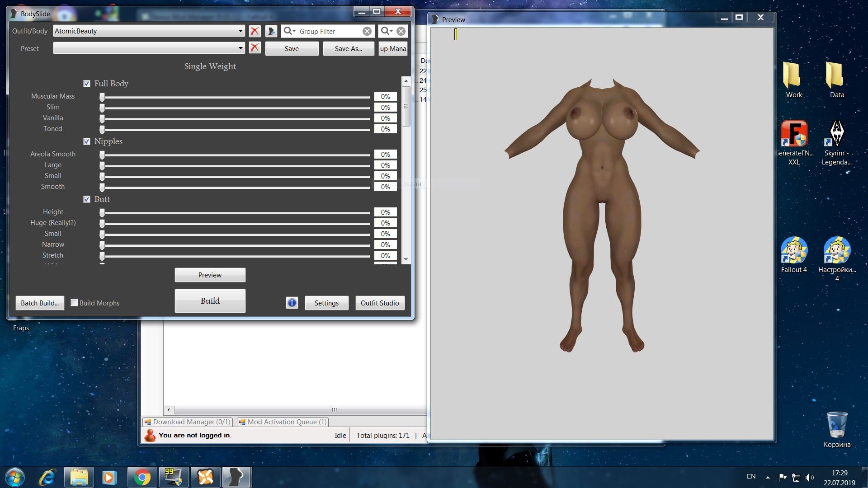Open the Preset dropdown list
Screen dimensions: 868x488
[240, 48]
